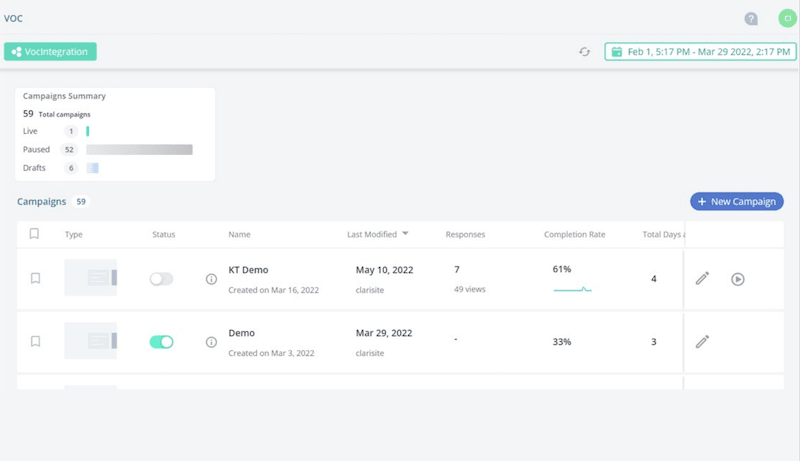
Task: Open the VocIntegration selector
Action: 50,52
